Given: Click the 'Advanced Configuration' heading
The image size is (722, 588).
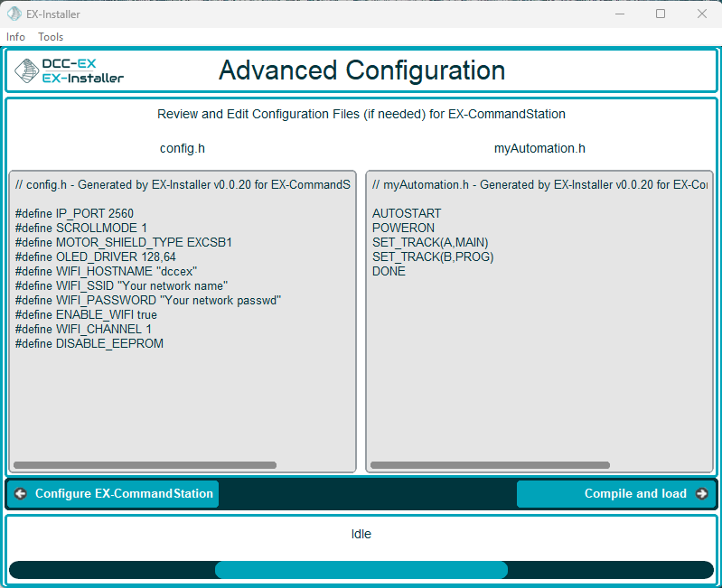Looking at the screenshot, I should pyautogui.click(x=362, y=70).
